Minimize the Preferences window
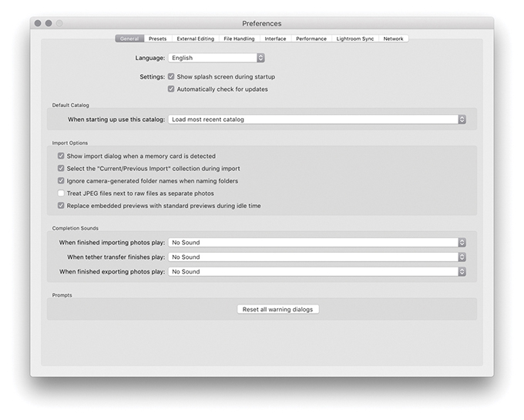This screenshot has height=420, width=524. 49,23
